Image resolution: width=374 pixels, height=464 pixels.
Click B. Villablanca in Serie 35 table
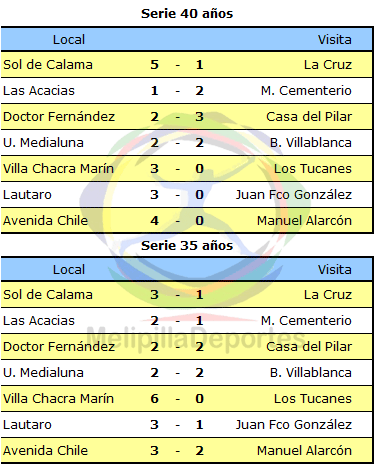tap(311, 373)
